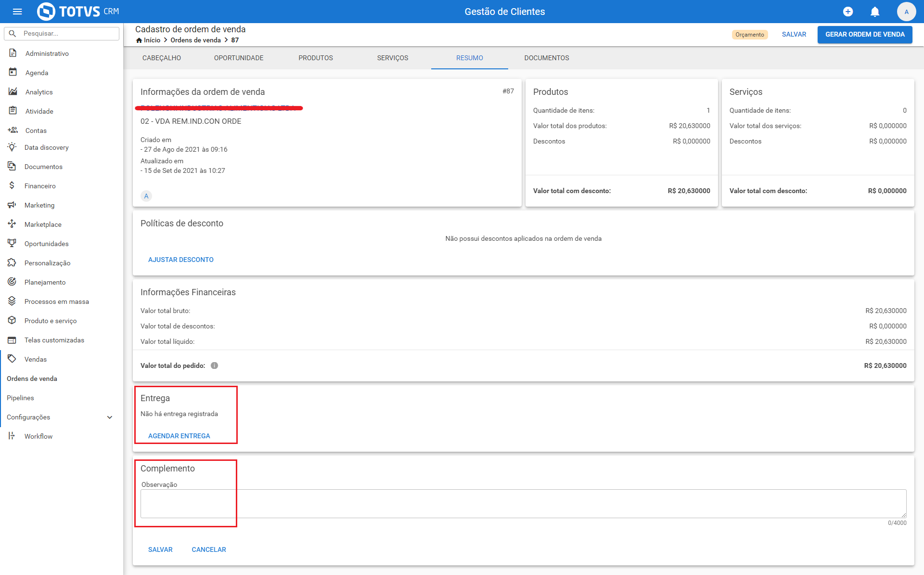The height and width of the screenshot is (575, 924).
Task: Click the Telas customizadas icon
Action: (x=12, y=340)
